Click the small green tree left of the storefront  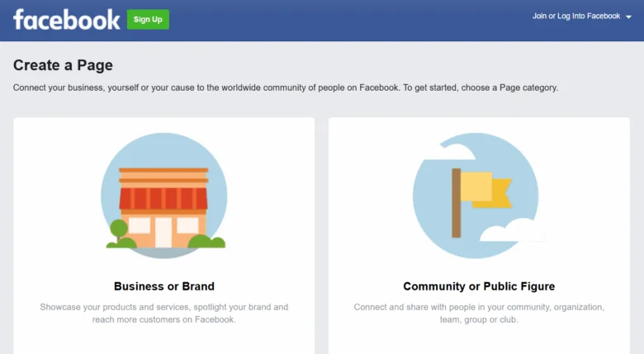[120, 229]
